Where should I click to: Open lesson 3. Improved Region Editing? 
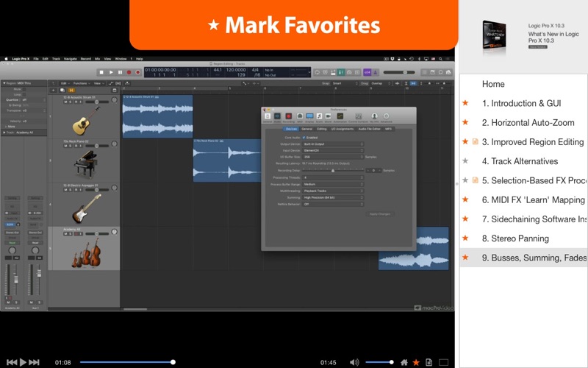click(x=532, y=142)
